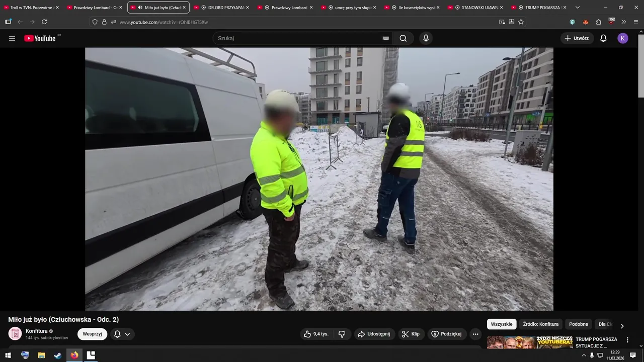The height and width of the screenshot is (362, 644).
Task: Switch to tab DELORD PRZYŁAPANY
Action: pyautogui.click(x=222, y=8)
